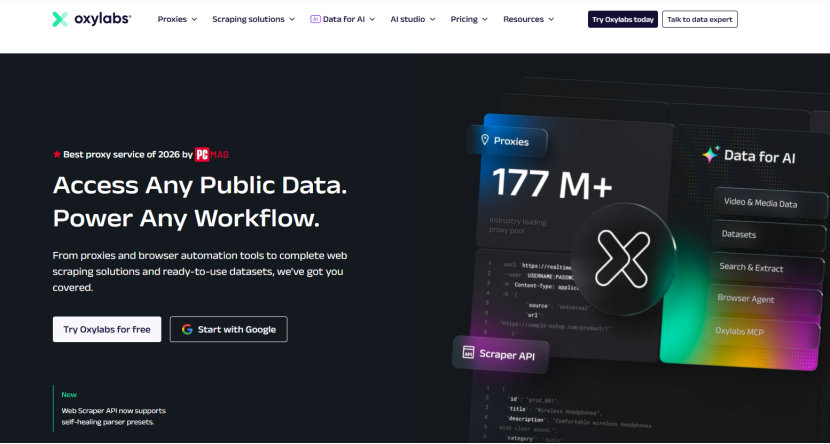Viewport: 830px width, 444px height.
Task: Expand the Scraping solutions dropdown
Action: 254,19
